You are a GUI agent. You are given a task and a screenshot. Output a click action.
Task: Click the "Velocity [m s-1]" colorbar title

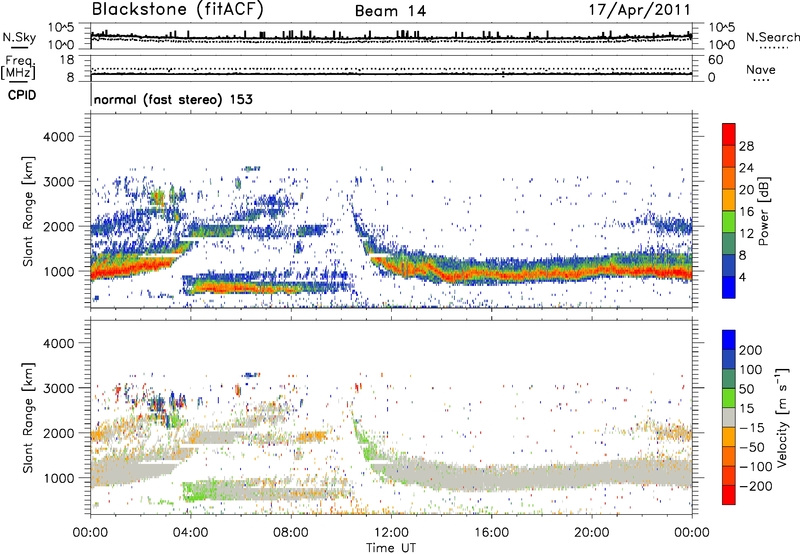tap(782, 417)
